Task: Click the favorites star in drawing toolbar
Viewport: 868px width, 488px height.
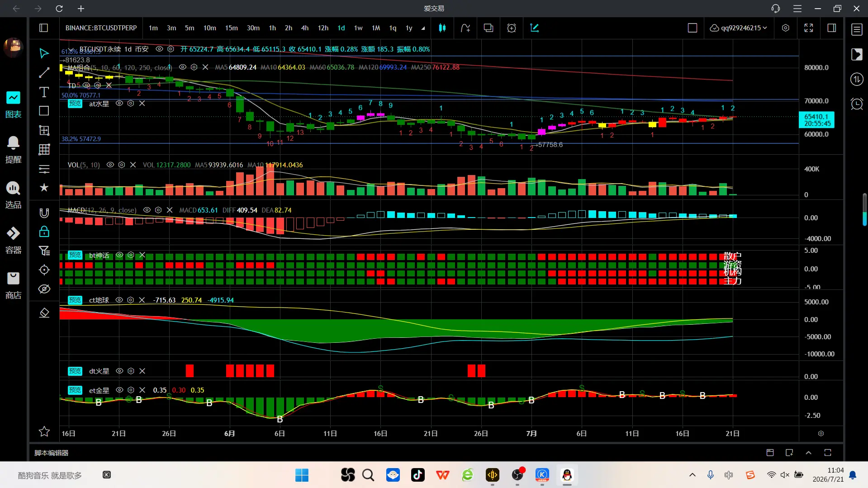Action: pos(44,188)
